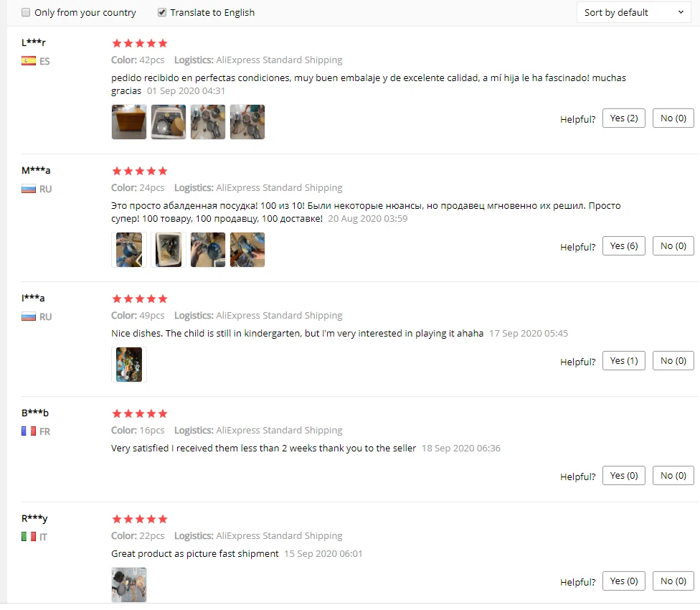
Task: Enable the Only from your country checkbox
Action: tap(26, 12)
